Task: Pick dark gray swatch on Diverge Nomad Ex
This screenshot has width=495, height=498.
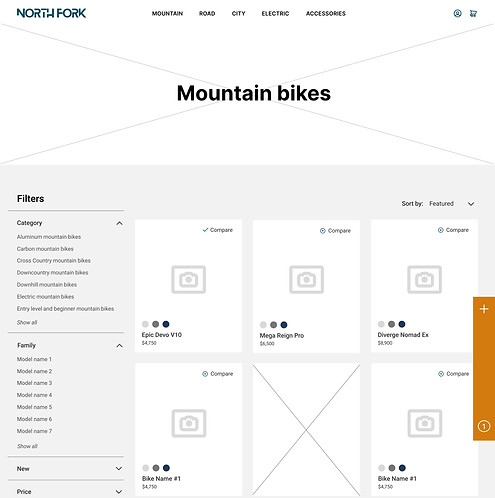Action: (x=392, y=324)
